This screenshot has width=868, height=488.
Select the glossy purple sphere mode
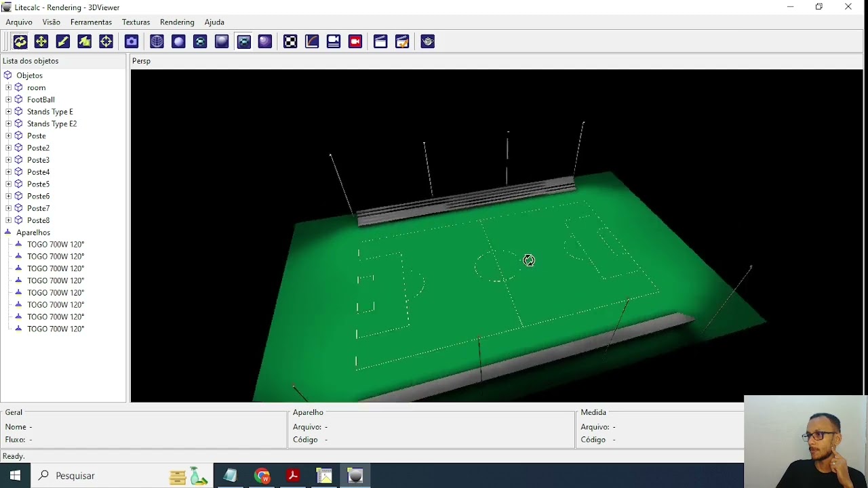tap(265, 41)
